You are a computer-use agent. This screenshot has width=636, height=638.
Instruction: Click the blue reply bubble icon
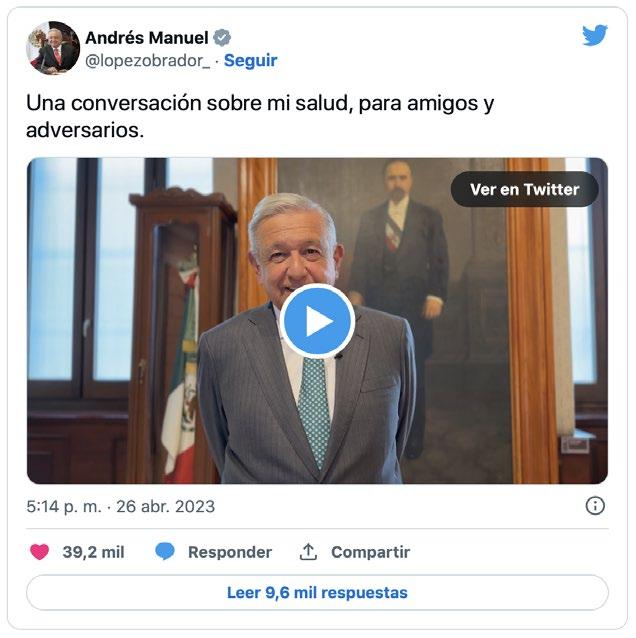click(x=165, y=552)
